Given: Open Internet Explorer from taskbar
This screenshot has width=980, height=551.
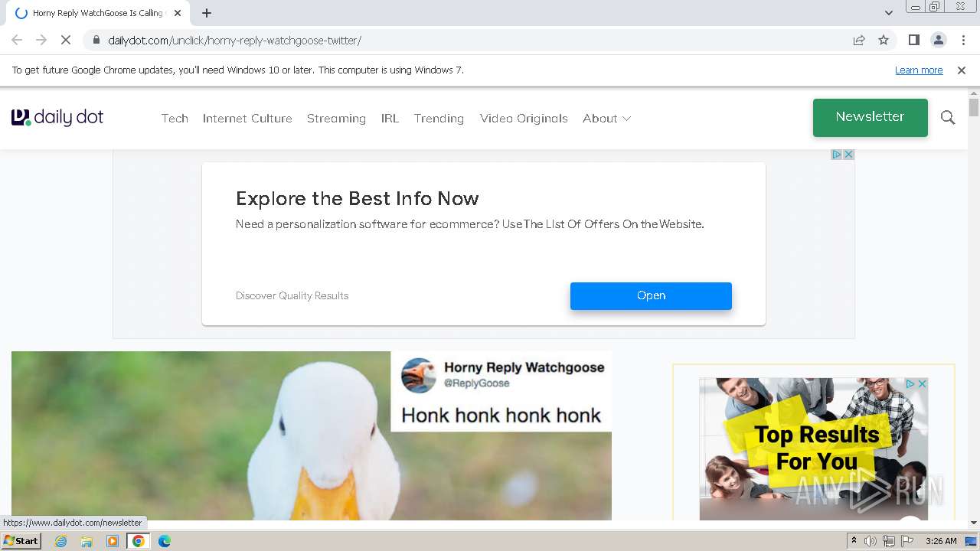Looking at the screenshot, I should (x=60, y=541).
